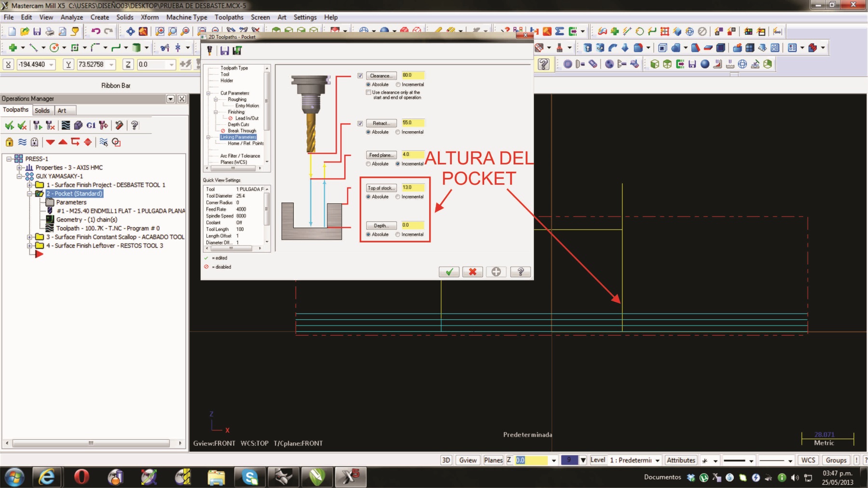
Task: Select Absolute radio for Depth
Action: pos(368,234)
